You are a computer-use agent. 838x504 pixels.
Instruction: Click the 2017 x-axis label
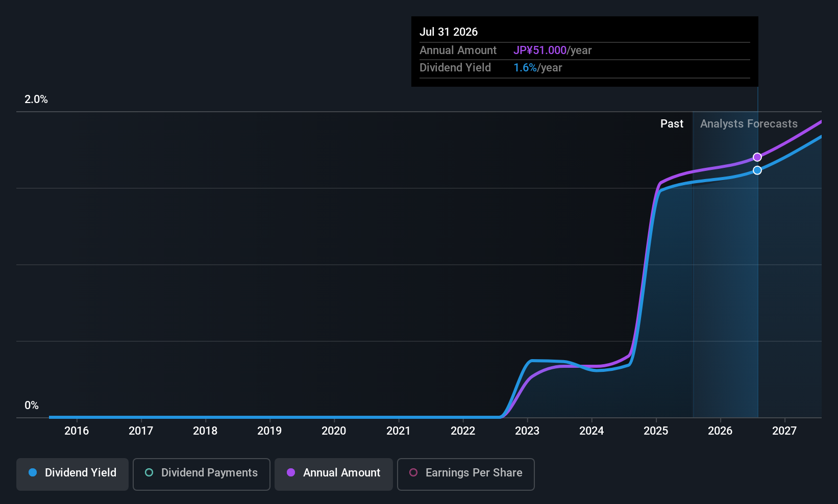pyautogui.click(x=141, y=431)
